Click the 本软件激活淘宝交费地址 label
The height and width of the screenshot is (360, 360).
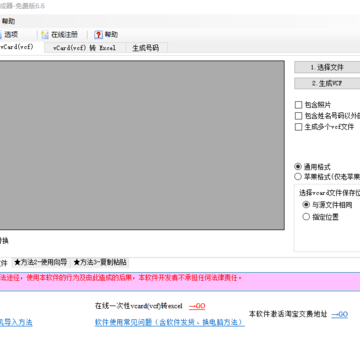tap(288, 314)
